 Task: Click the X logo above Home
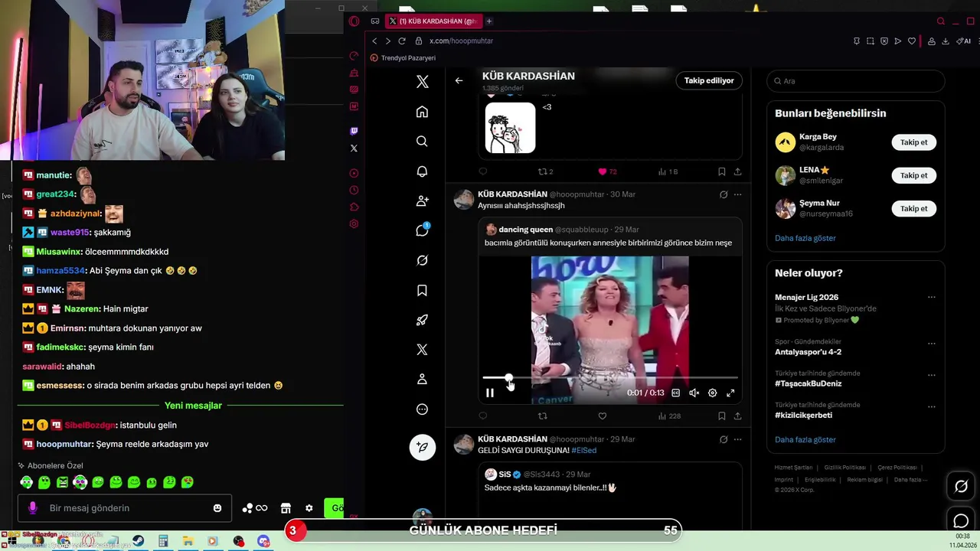pos(422,82)
